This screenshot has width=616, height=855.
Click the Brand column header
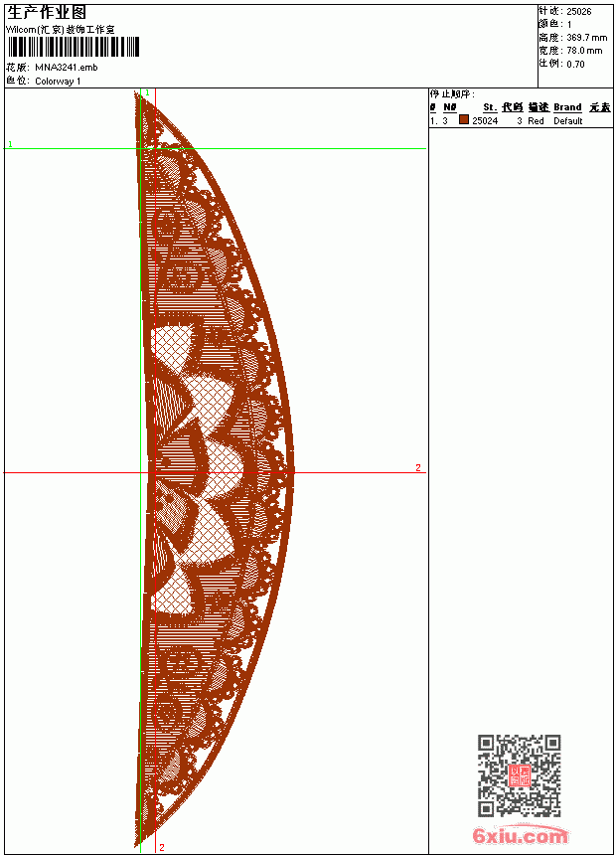coord(567,107)
